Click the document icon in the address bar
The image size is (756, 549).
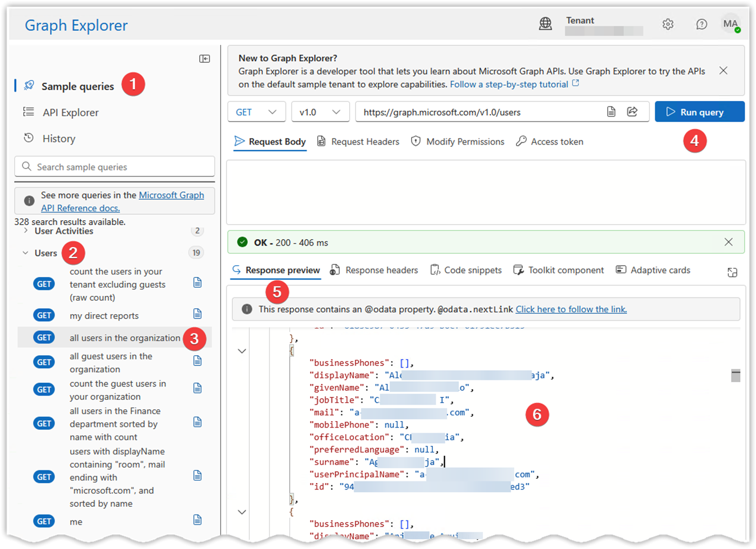611,112
